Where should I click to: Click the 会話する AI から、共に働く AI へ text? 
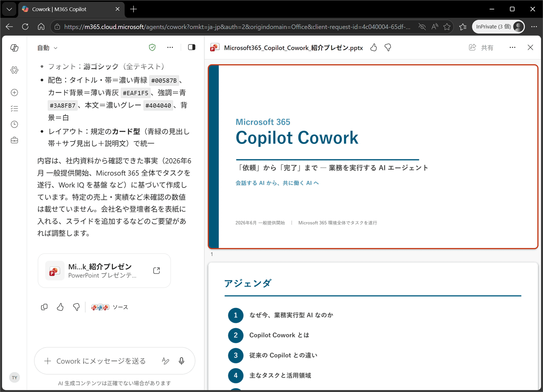coord(277,183)
